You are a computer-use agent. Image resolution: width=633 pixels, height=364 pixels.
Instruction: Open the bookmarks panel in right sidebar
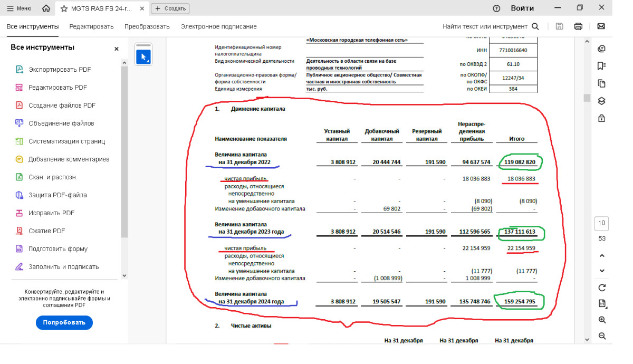coord(601,66)
